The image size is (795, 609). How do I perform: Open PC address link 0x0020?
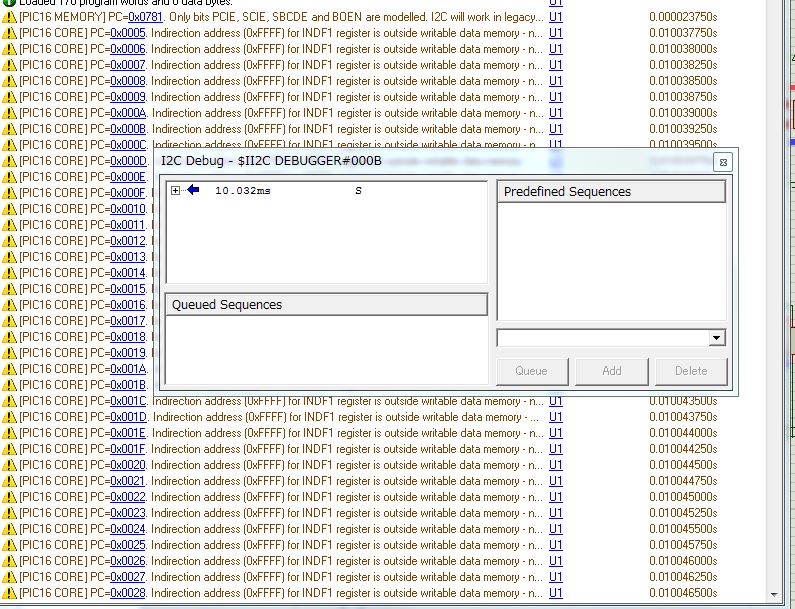pyautogui.click(x=128, y=465)
